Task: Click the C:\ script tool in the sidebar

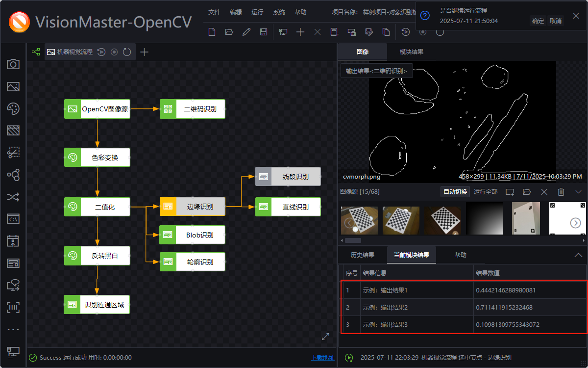Action: point(13,219)
